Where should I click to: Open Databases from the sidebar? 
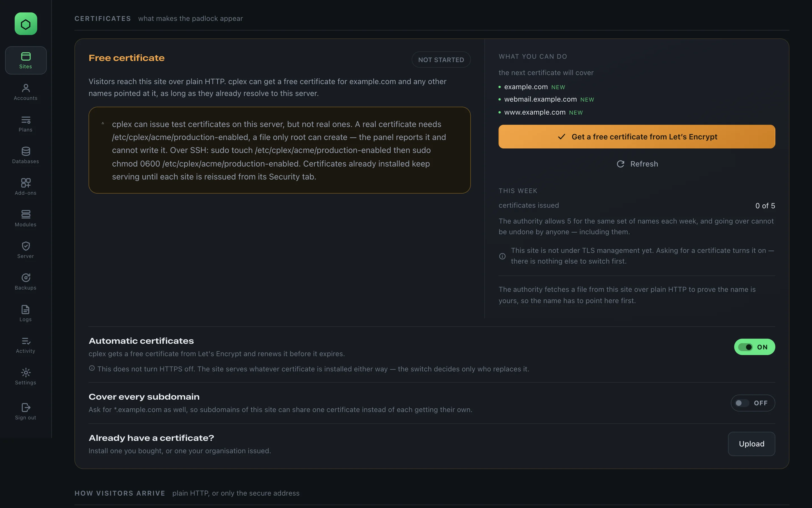coord(26,155)
